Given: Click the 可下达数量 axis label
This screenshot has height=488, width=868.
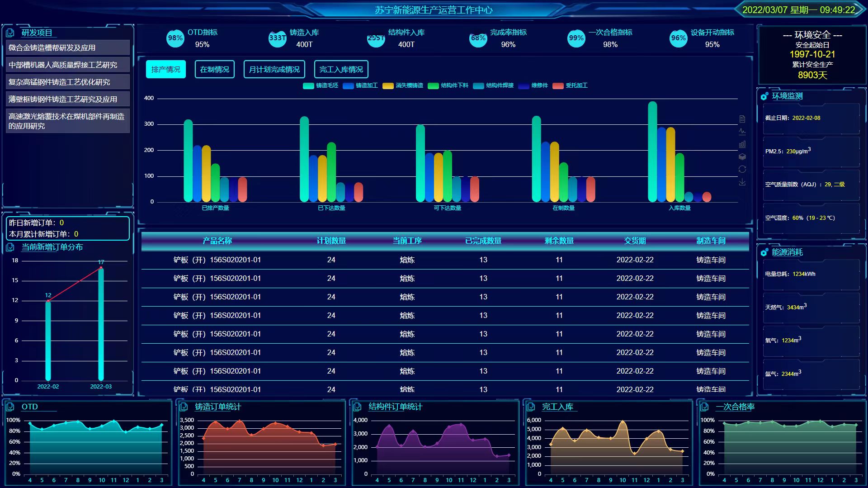Looking at the screenshot, I should point(448,208).
